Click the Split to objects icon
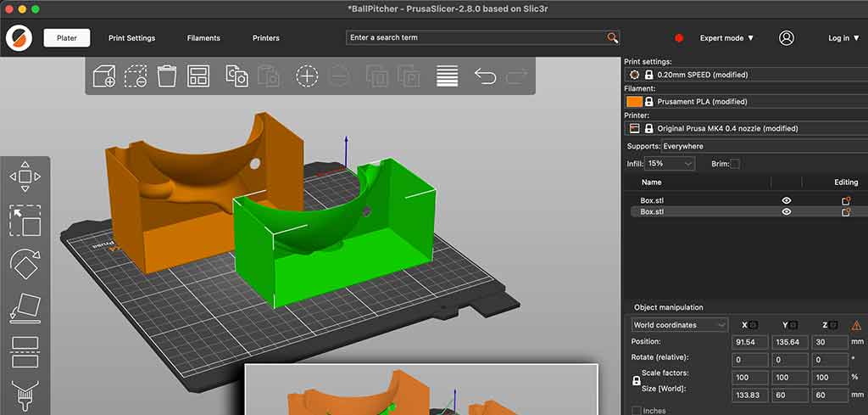Image resolution: width=868 pixels, height=415 pixels. point(377,76)
